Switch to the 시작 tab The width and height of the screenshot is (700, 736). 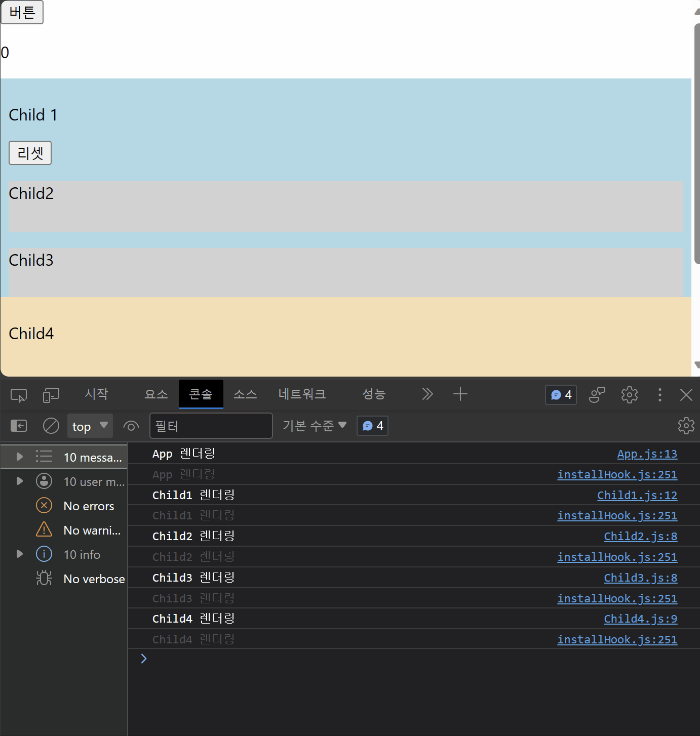pyautogui.click(x=96, y=394)
